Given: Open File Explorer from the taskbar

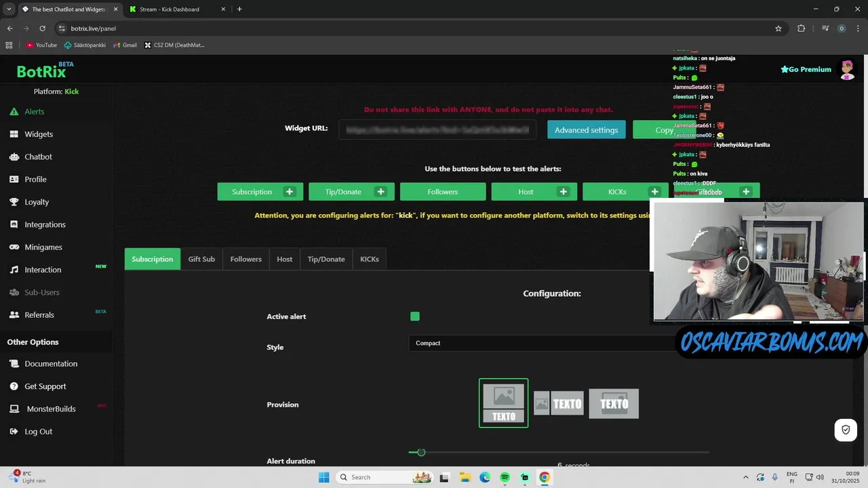Looking at the screenshot, I should tap(465, 477).
